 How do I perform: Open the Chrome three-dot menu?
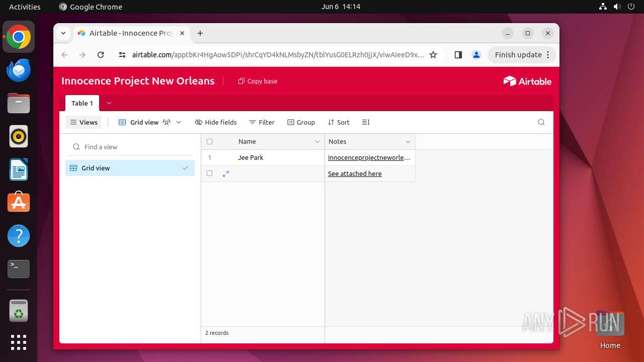(x=548, y=55)
